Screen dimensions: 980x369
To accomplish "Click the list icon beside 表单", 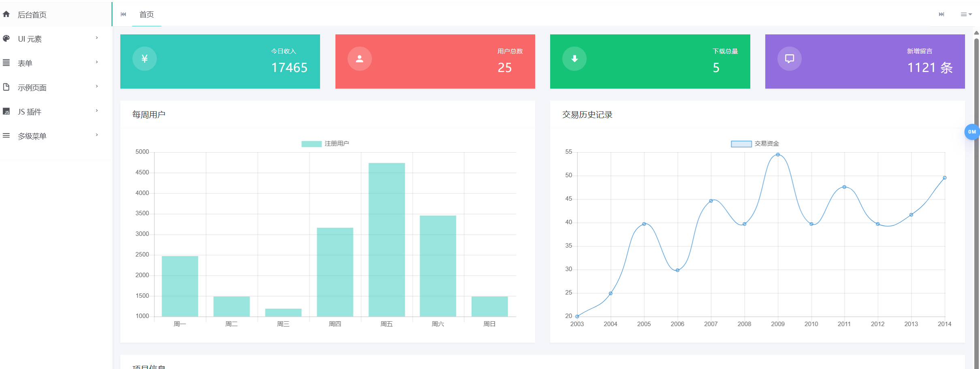I will 6,63.
